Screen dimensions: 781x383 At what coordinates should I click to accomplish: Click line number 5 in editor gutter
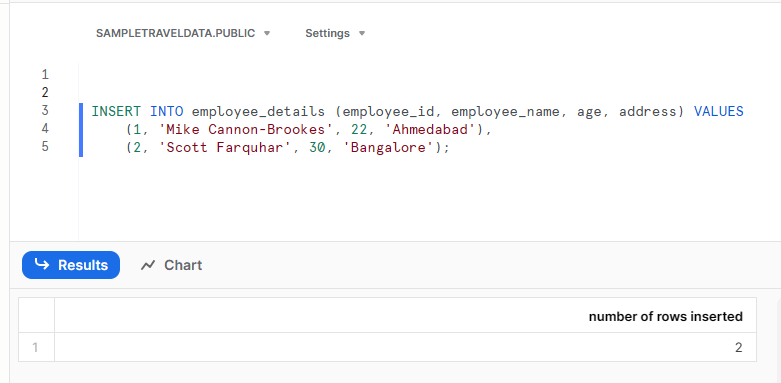[45, 146]
